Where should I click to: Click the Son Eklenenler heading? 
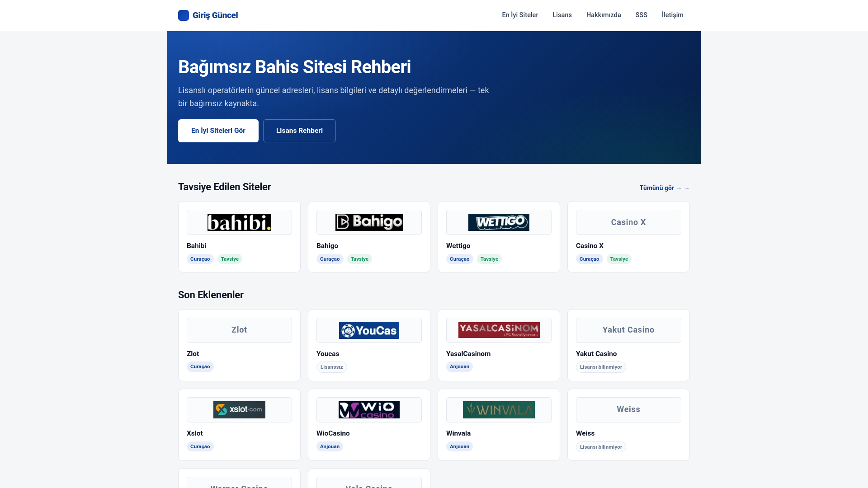pos(211,295)
